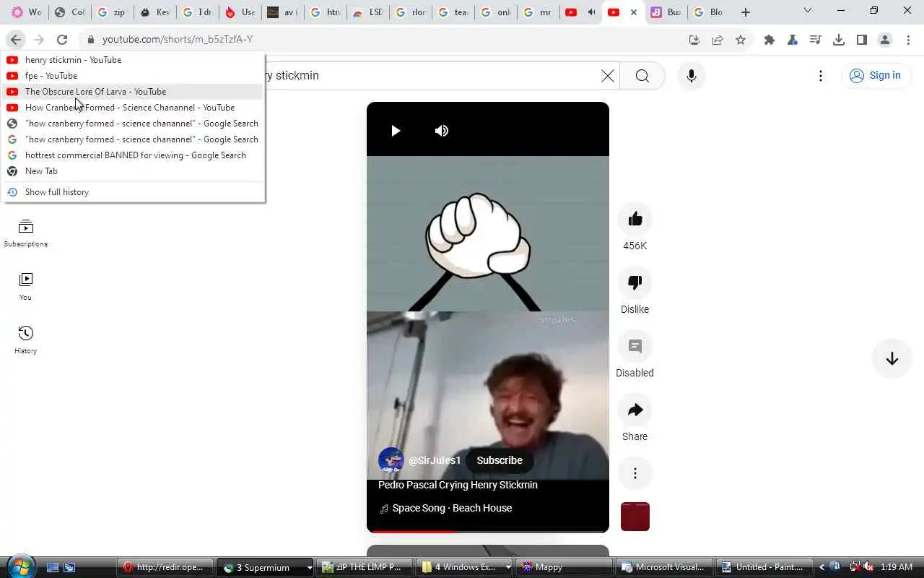
Task: Clear the YouTube search box
Action: [x=608, y=76]
